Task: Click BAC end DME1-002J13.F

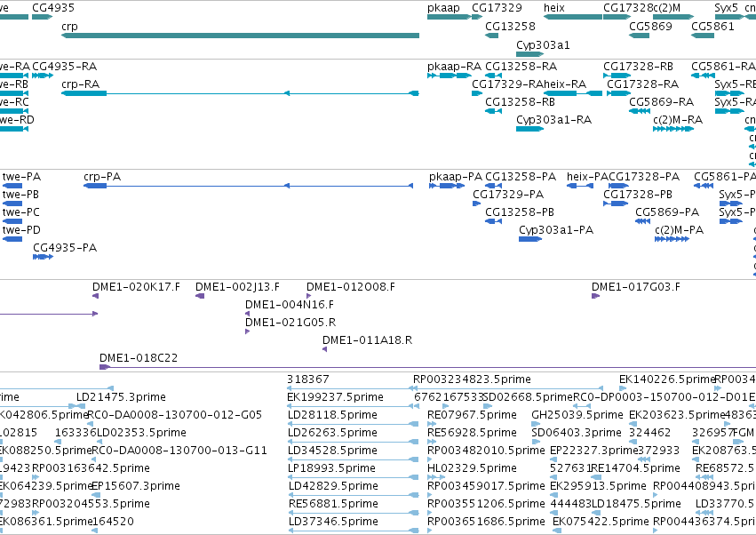Action: 200,296
